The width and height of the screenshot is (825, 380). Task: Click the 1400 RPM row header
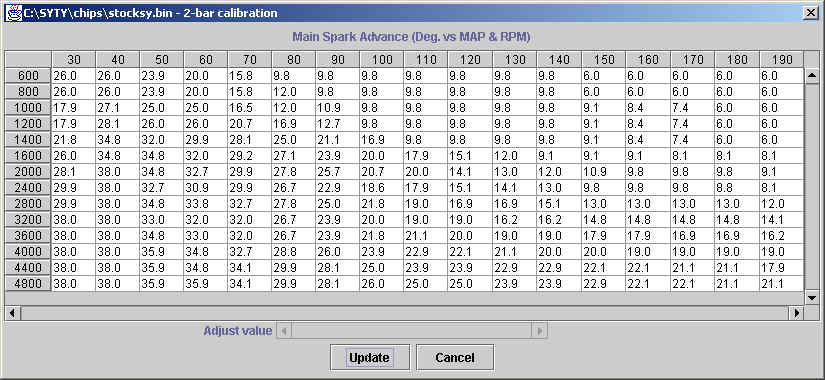pyautogui.click(x=28, y=139)
